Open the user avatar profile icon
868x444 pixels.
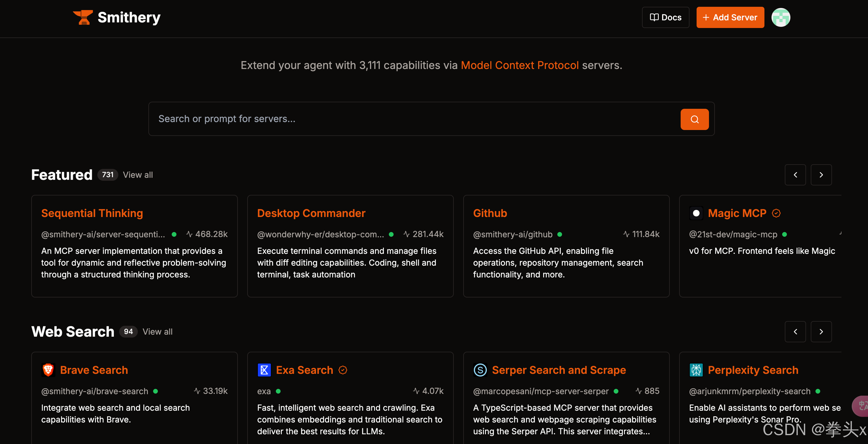(x=780, y=17)
